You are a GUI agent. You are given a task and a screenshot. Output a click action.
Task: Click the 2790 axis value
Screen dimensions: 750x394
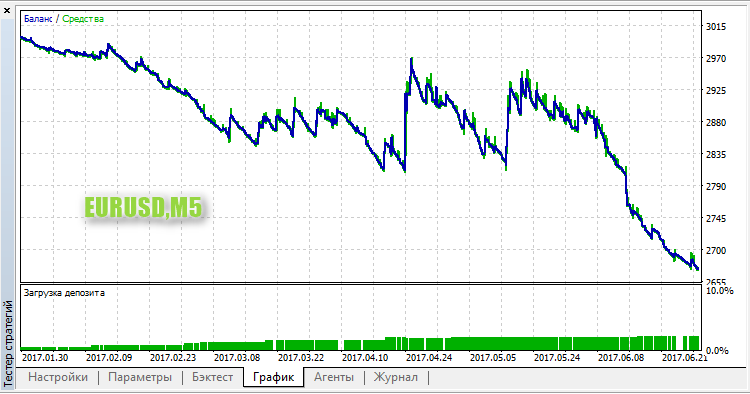pyautogui.click(x=716, y=186)
